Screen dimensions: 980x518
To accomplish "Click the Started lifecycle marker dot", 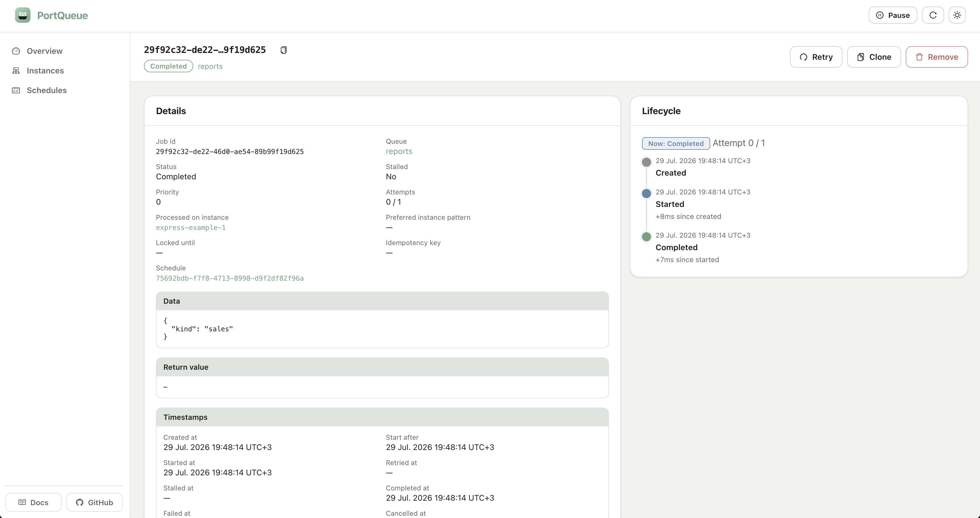I will 646,193.
